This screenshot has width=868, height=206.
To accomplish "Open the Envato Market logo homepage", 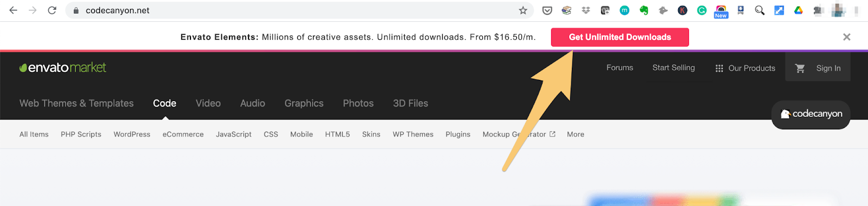I will (x=63, y=67).
